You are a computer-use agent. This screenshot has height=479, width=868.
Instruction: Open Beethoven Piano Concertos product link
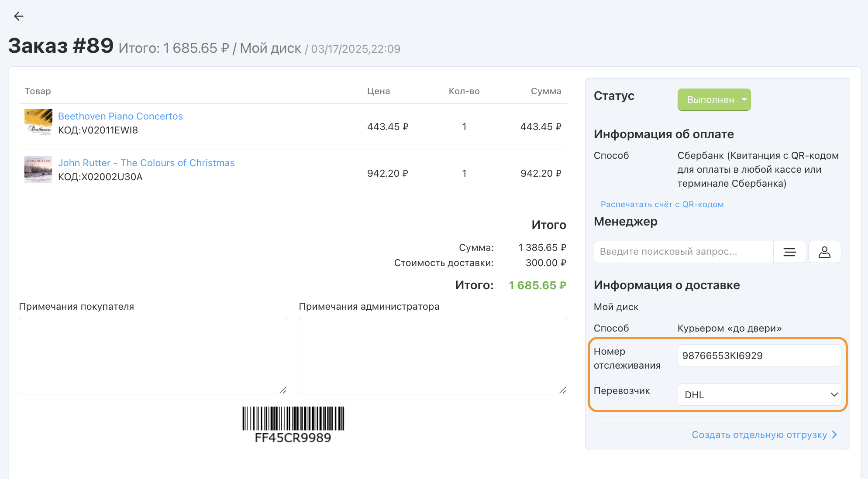(x=120, y=116)
